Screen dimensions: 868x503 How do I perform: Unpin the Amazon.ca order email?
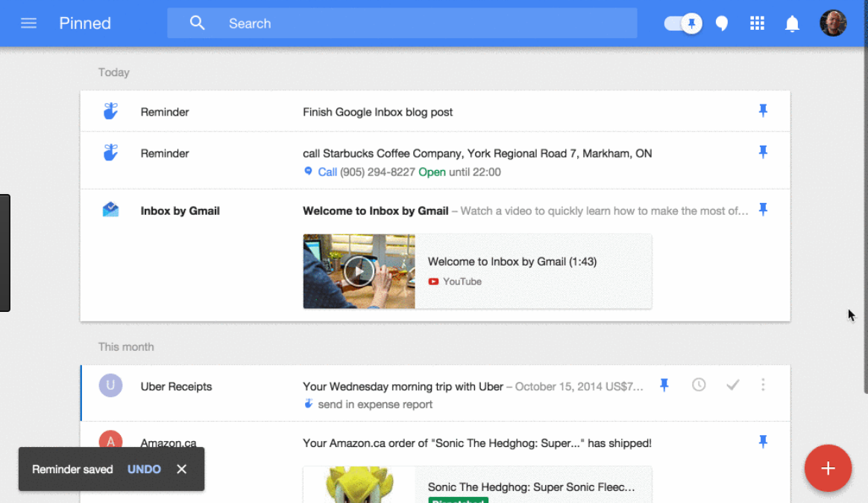click(x=763, y=442)
